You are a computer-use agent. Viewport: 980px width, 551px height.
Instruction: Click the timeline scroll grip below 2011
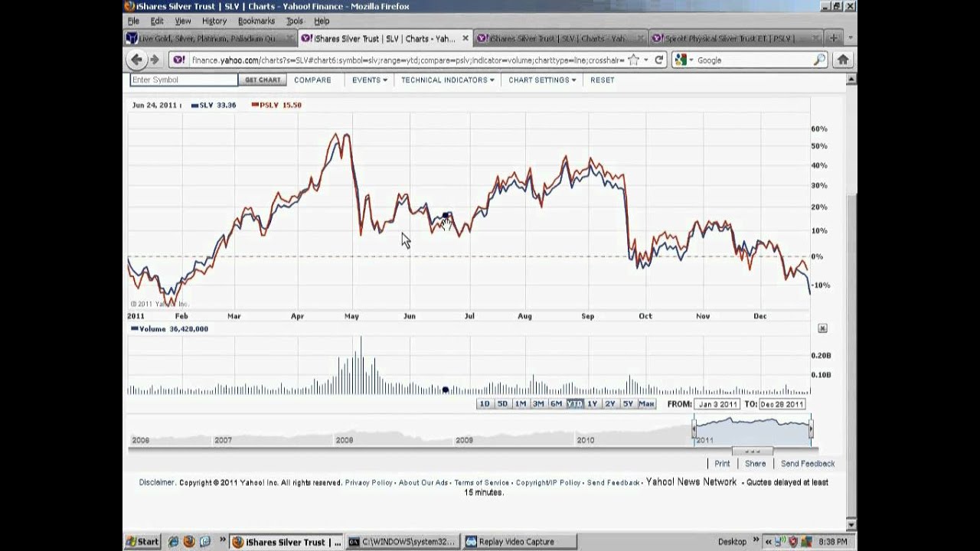tap(753, 451)
